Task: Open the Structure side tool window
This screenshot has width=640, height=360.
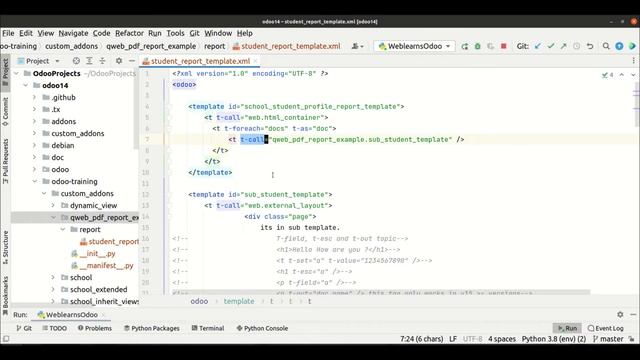Action: click(5, 247)
